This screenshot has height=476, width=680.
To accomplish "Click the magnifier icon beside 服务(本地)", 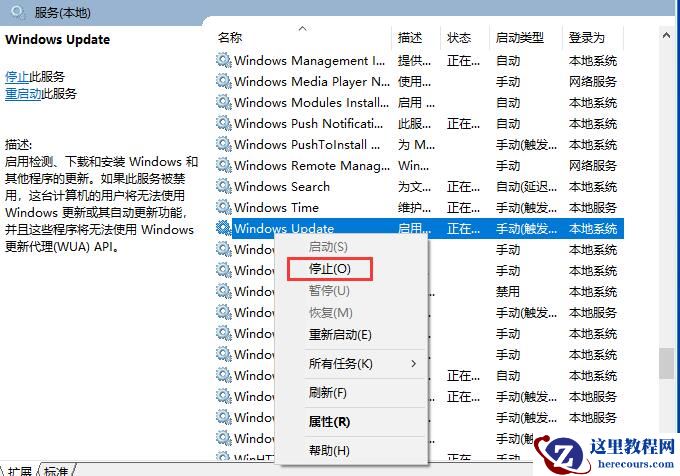I will click(x=17, y=12).
